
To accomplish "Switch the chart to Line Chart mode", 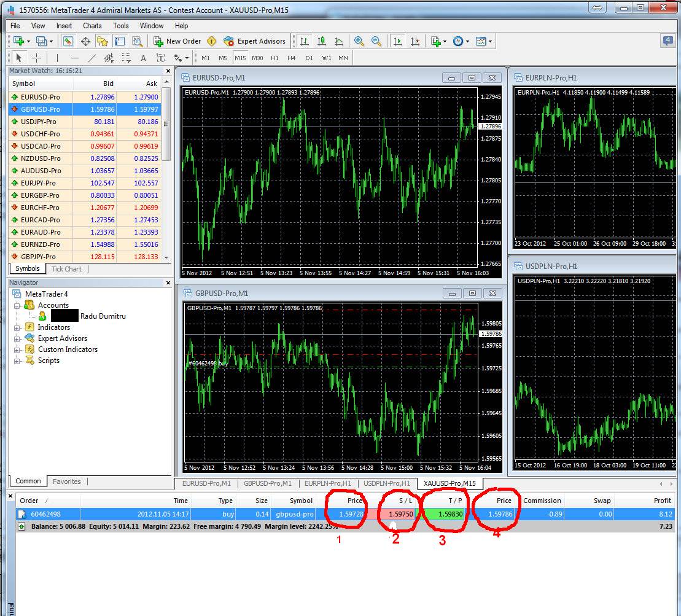I will point(339,41).
